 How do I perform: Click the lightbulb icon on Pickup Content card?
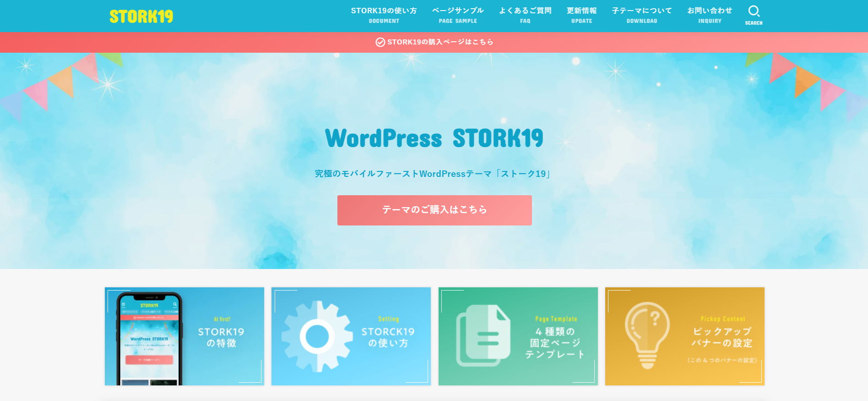pyautogui.click(x=647, y=335)
